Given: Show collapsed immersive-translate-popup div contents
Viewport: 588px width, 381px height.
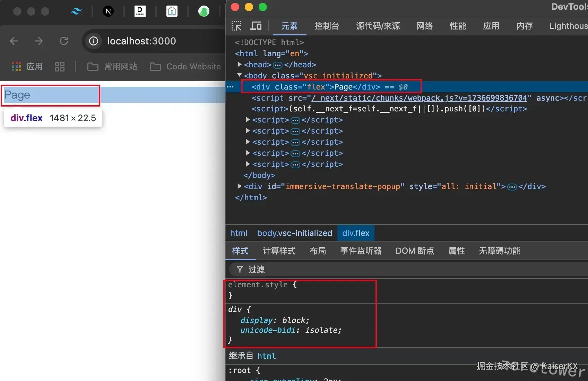Looking at the screenshot, I should (x=512, y=187).
